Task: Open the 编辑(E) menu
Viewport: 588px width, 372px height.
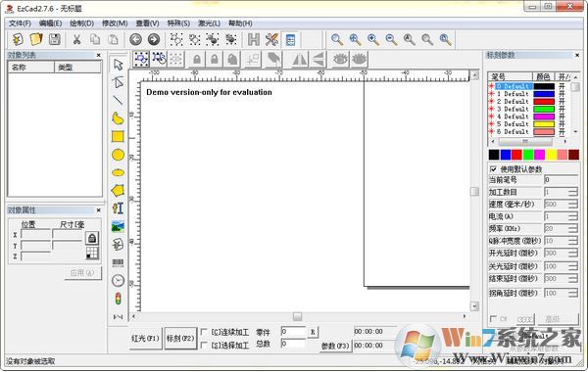Action: pyautogui.click(x=50, y=23)
